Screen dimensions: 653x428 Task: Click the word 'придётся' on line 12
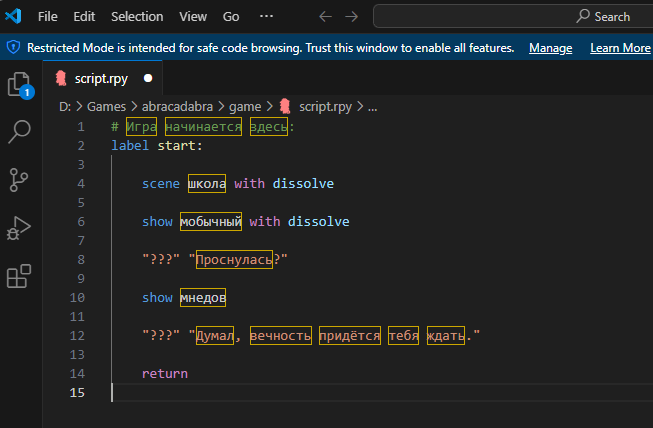coord(350,336)
